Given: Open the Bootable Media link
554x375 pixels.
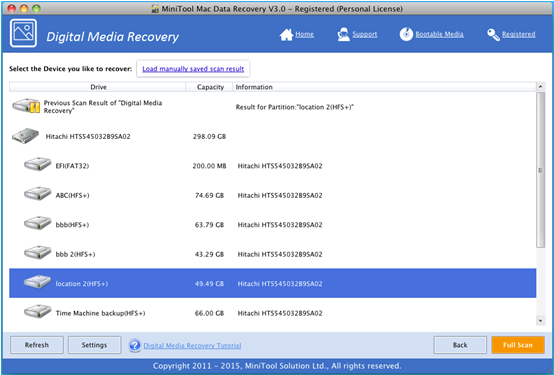Looking at the screenshot, I should (439, 34).
